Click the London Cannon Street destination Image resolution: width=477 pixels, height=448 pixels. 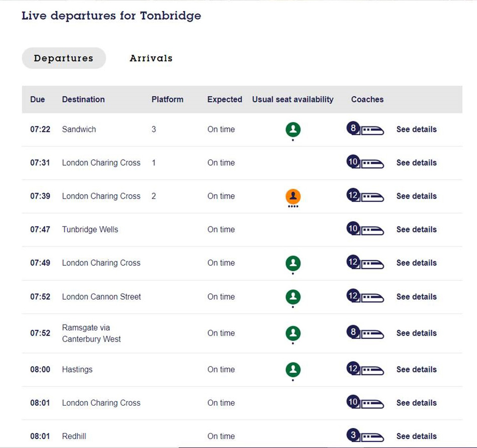coord(101,297)
